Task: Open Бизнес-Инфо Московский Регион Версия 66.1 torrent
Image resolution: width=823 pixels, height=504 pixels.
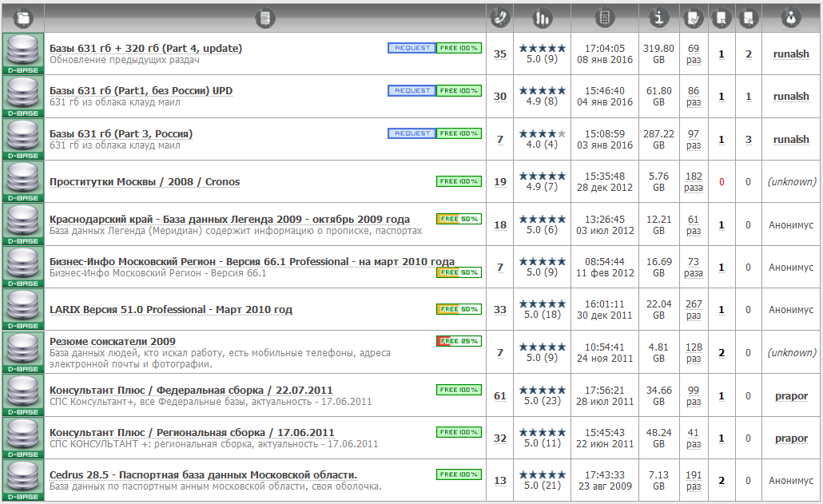Action: tap(252, 261)
